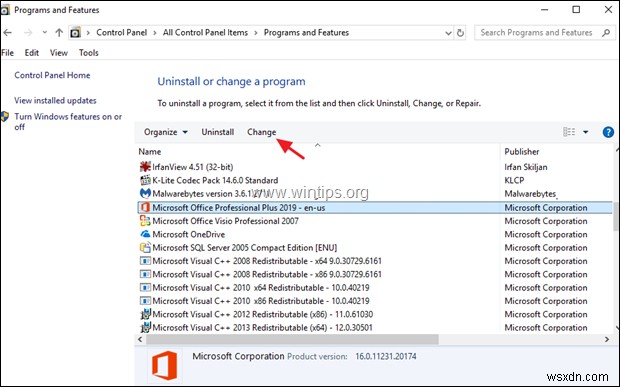Click icon of Visual C++ 2008 x64 row
This screenshot has width=620, height=387.
(x=145, y=261)
